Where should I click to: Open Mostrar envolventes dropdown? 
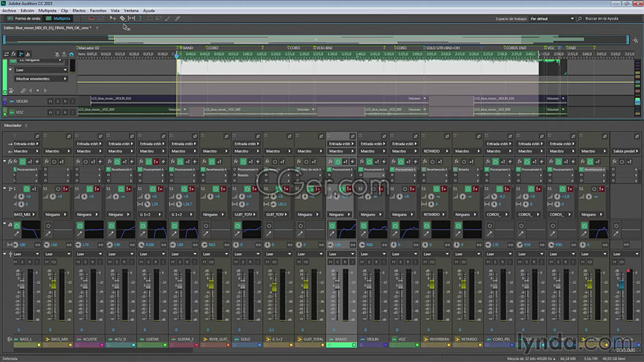(40, 78)
